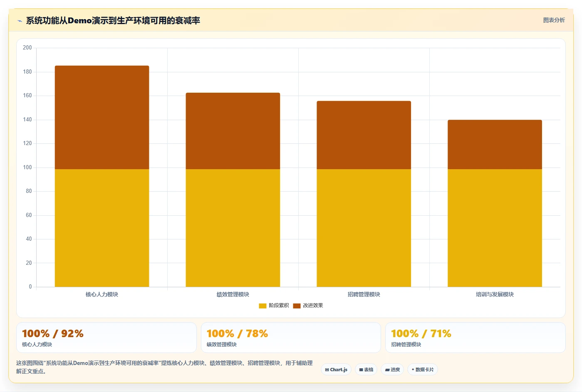The height and width of the screenshot is (392, 582).
Task: Open the 100% / 92% stat card
Action: click(x=106, y=338)
